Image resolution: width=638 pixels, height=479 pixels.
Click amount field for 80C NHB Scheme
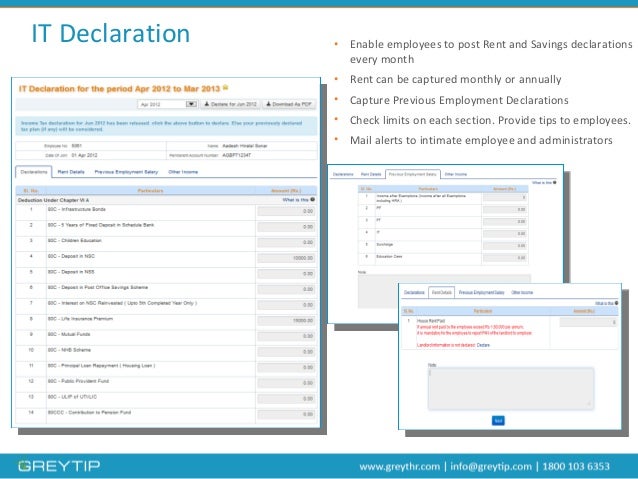286,352
